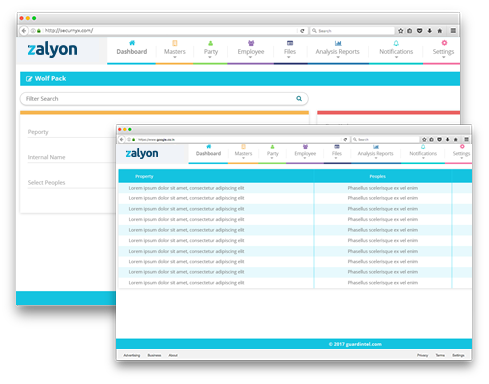Click the home icon in rear browser toolbar

pos(440,31)
